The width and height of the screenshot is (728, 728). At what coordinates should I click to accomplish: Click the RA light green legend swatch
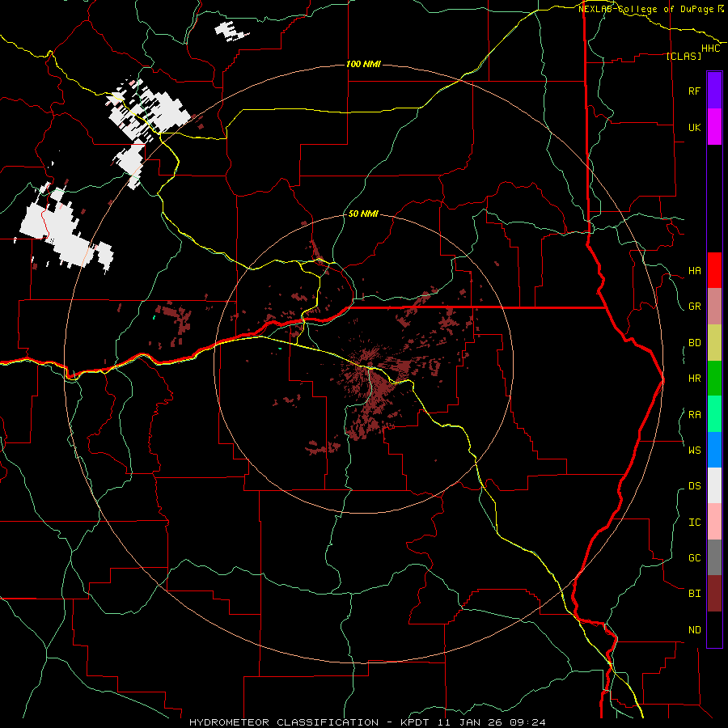point(714,414)
